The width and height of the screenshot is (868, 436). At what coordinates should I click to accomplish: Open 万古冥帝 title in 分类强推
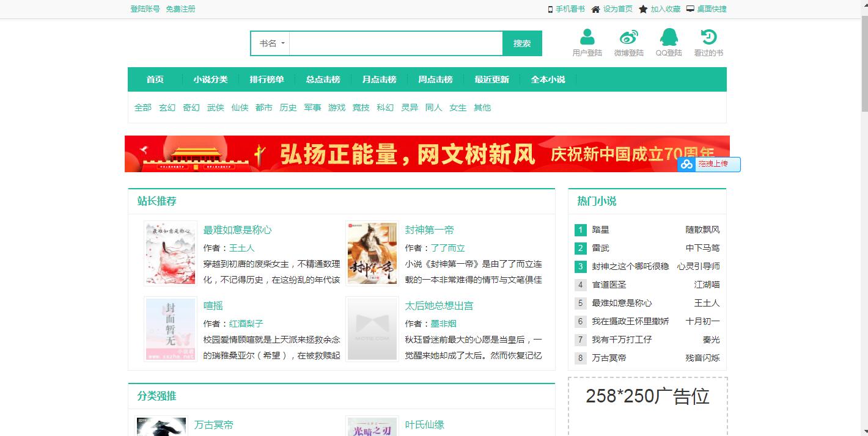click(214, 424)
